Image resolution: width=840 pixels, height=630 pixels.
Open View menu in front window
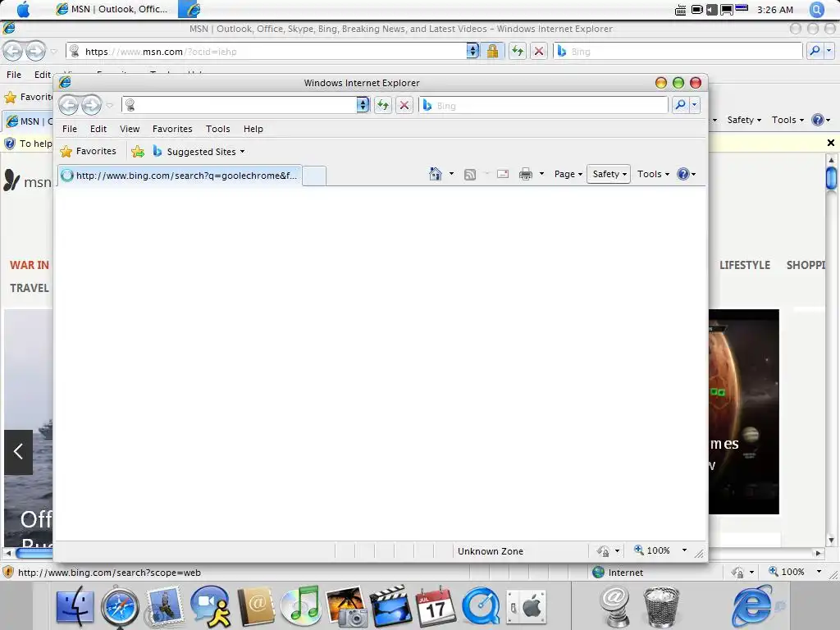pos(130,129)
